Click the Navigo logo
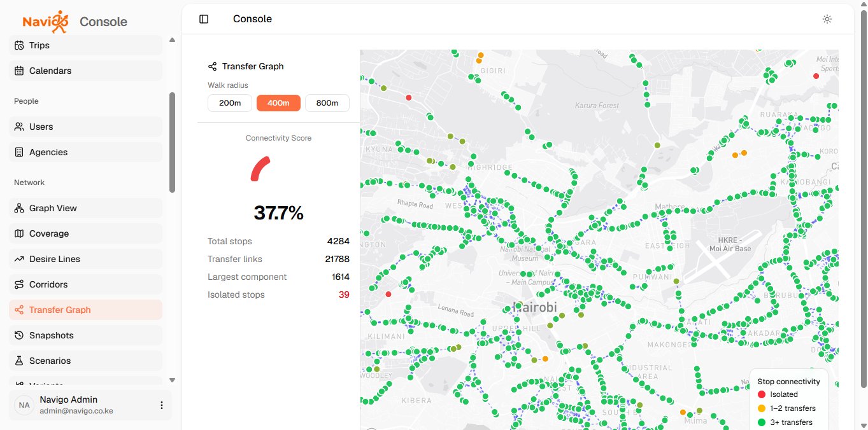Image resolution: width=868 pixels, height=430 pixels. pyautogui.click(x=45, y=22)
